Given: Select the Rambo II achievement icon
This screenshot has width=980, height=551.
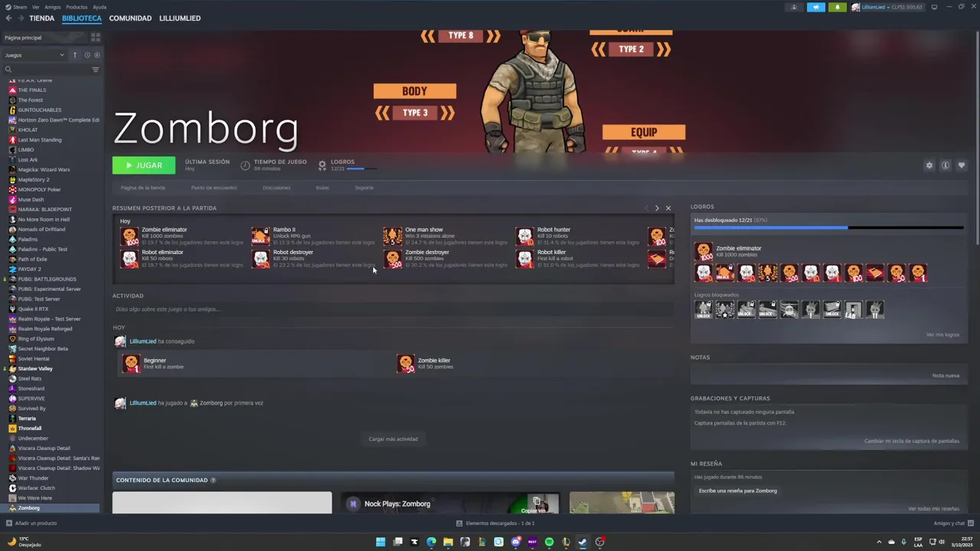Looking at the screenshot, I should click(261, 236).
